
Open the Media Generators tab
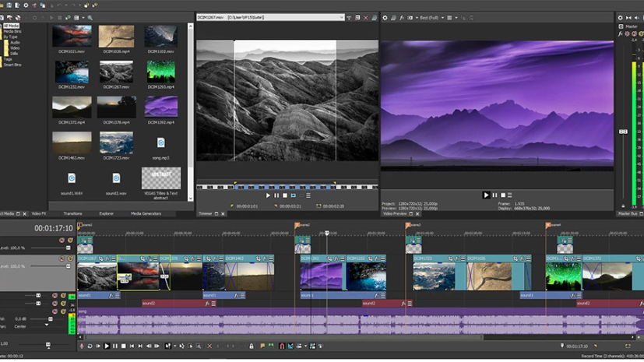tap(146, 213)
